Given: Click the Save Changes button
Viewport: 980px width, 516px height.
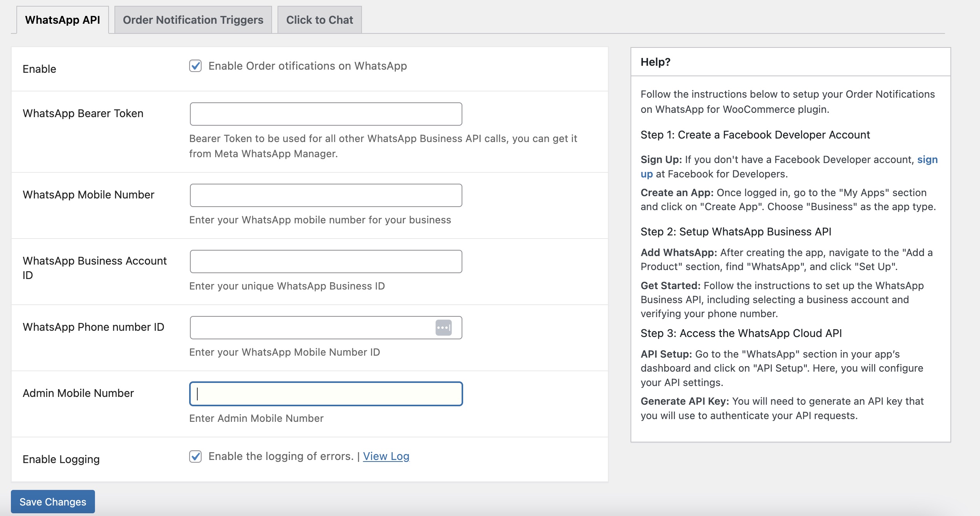Looking at the screenshot, I should (53, 502).
